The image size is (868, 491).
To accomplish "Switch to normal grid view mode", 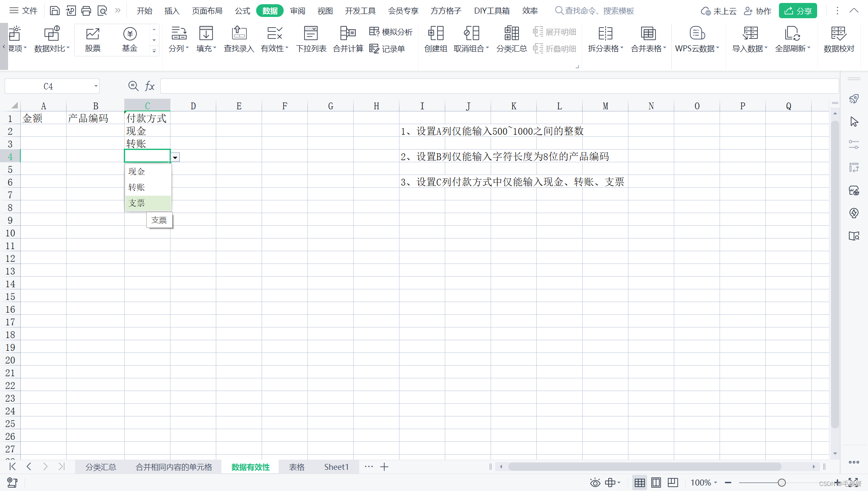I will (639, 483).
